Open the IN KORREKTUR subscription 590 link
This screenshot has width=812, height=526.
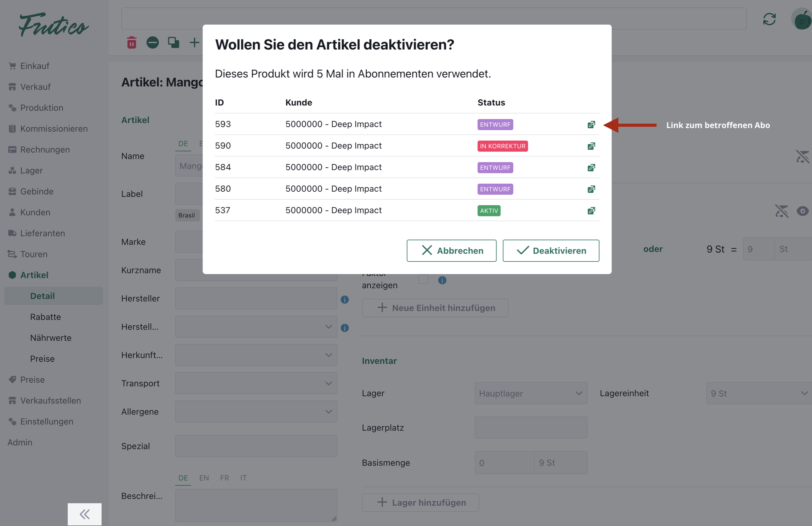click(x=591, y=146)
